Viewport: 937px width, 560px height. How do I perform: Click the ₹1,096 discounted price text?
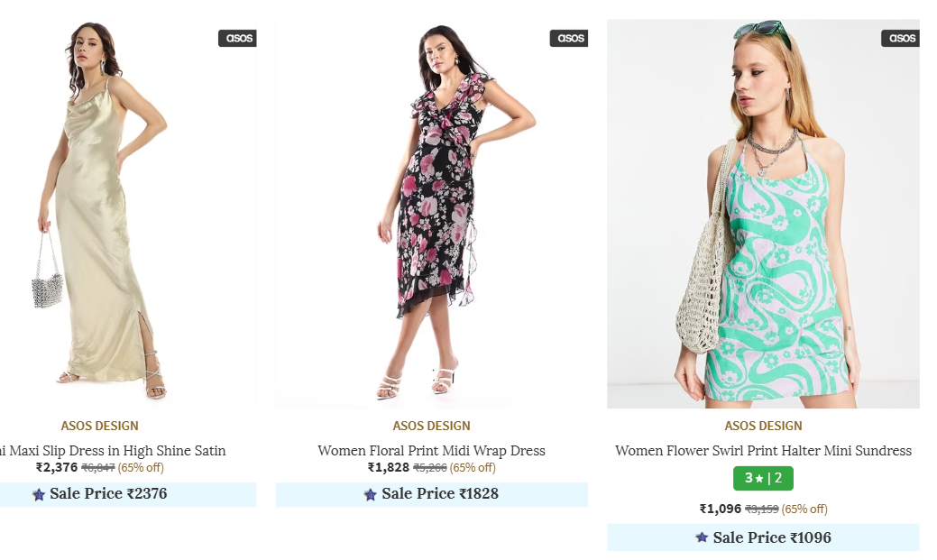(721, 509)
